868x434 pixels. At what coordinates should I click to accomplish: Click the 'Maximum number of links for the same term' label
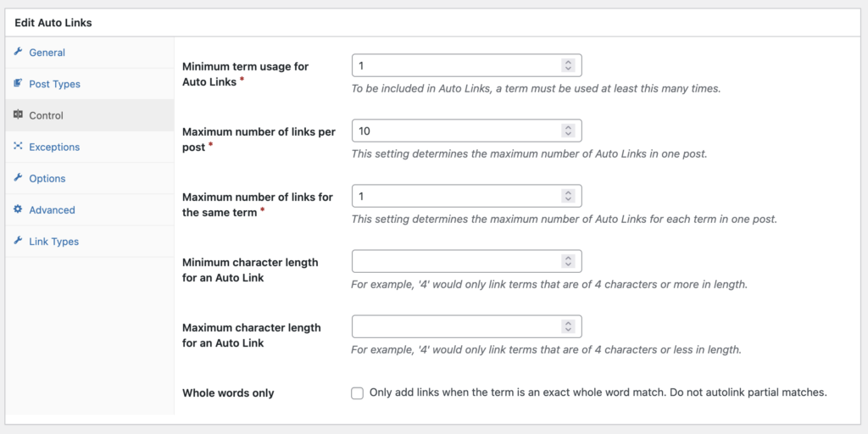(x=258, y=205)
